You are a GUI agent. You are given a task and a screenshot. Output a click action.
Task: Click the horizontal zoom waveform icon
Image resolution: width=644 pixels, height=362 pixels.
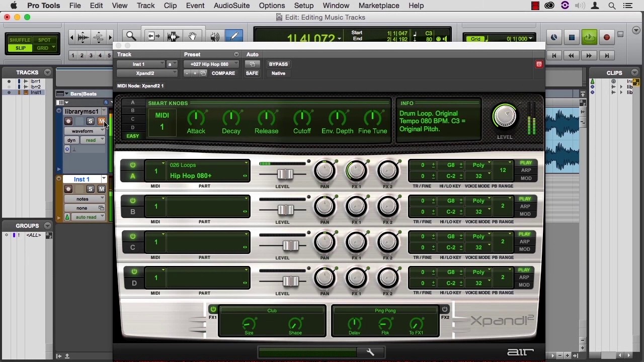84,37
